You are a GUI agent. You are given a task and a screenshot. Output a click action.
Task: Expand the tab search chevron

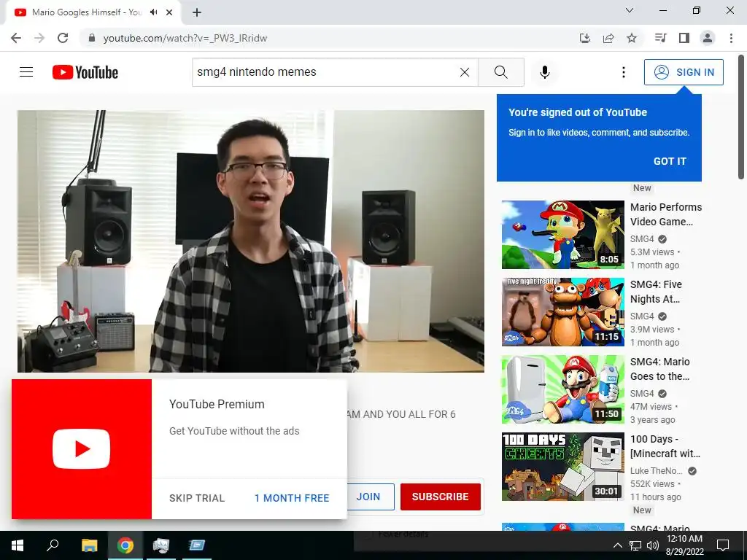click(x=630, y=10)
